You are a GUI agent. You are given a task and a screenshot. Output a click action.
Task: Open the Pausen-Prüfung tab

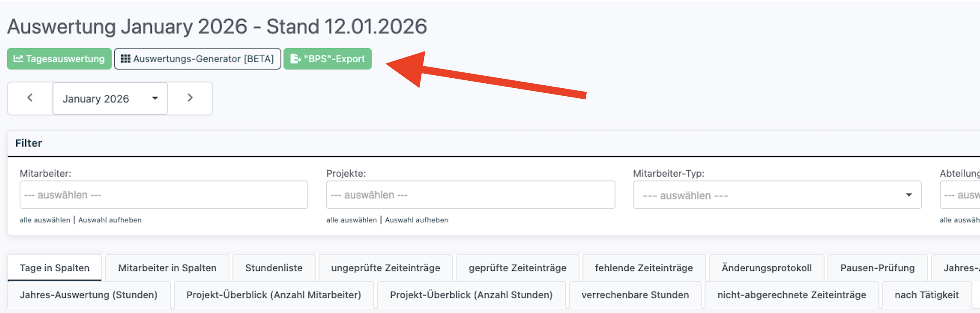[x=877, y=268]
